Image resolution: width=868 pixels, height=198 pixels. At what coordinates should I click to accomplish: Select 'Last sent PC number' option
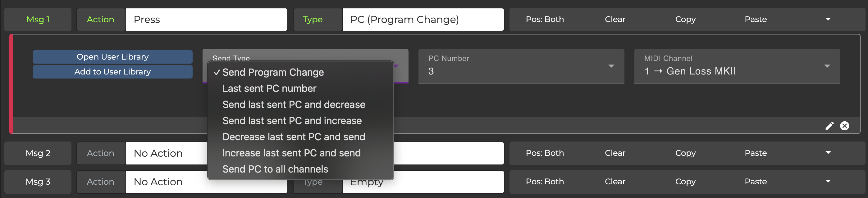click(x=269, y=88)
